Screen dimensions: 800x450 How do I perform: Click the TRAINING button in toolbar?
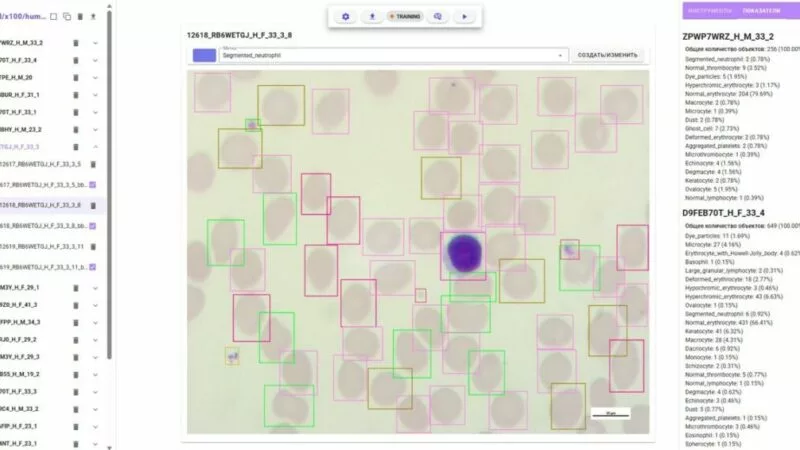coord(405,16)
